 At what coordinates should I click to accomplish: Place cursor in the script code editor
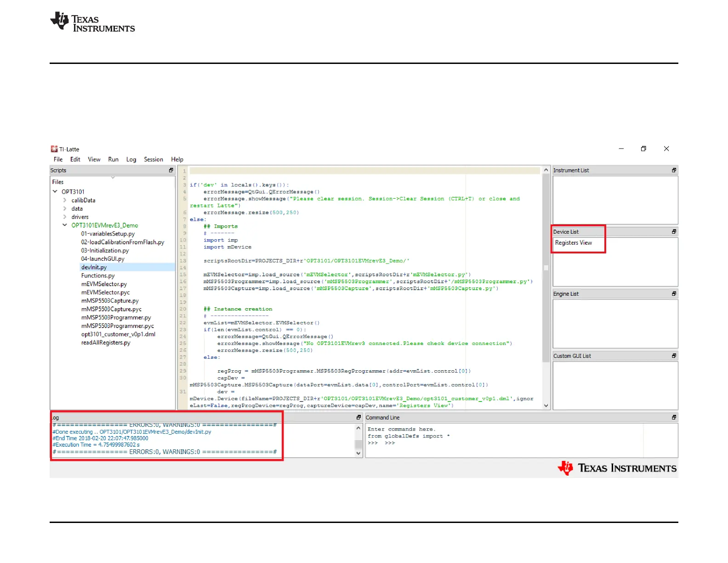pyautogui.click(x=365, y=288)
